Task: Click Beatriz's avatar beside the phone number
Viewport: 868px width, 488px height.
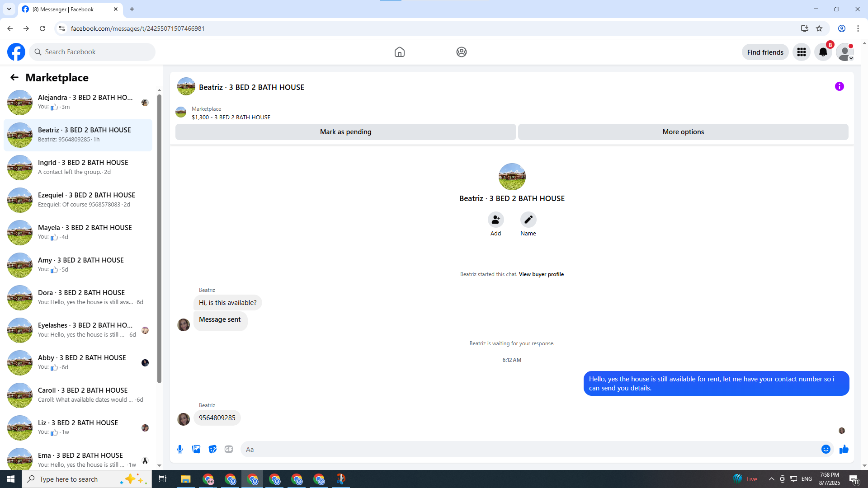Action: click(x=184, y=419)
